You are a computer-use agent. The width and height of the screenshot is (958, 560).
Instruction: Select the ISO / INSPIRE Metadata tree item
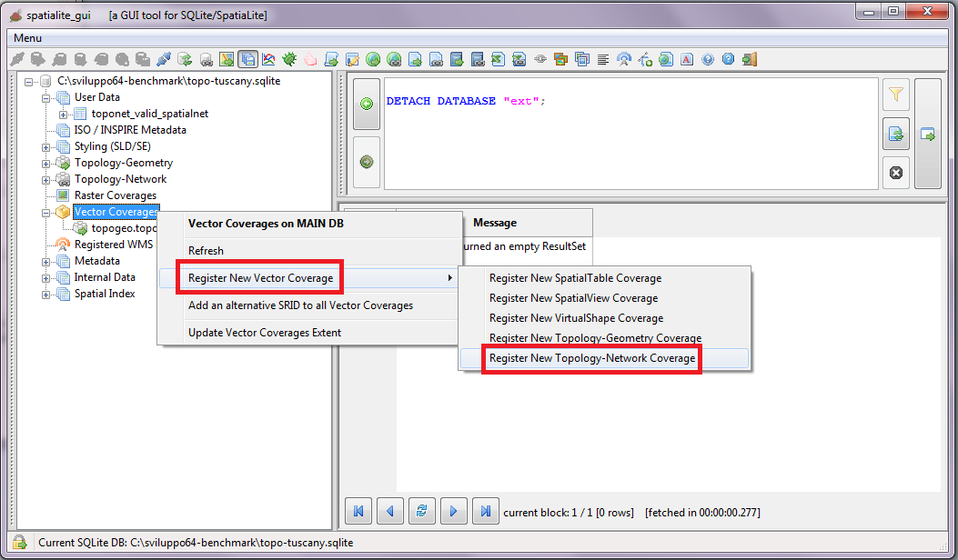pos(130,130)
